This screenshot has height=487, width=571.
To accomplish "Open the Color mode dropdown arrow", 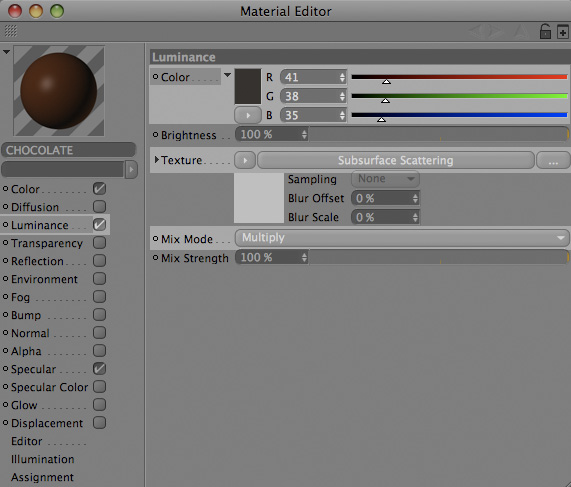I will [x=227, y=75].
